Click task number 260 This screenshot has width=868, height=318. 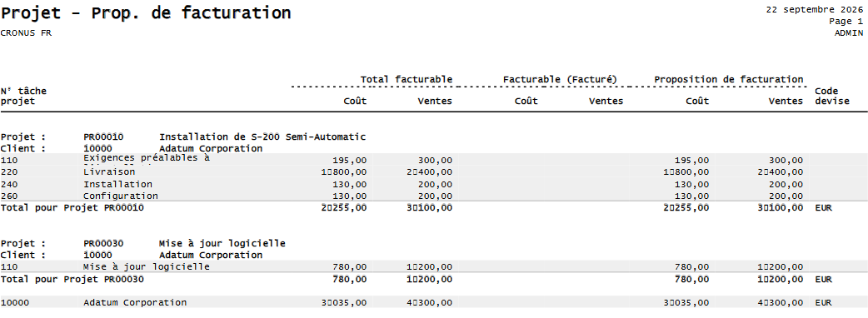[x=9, y=196]
